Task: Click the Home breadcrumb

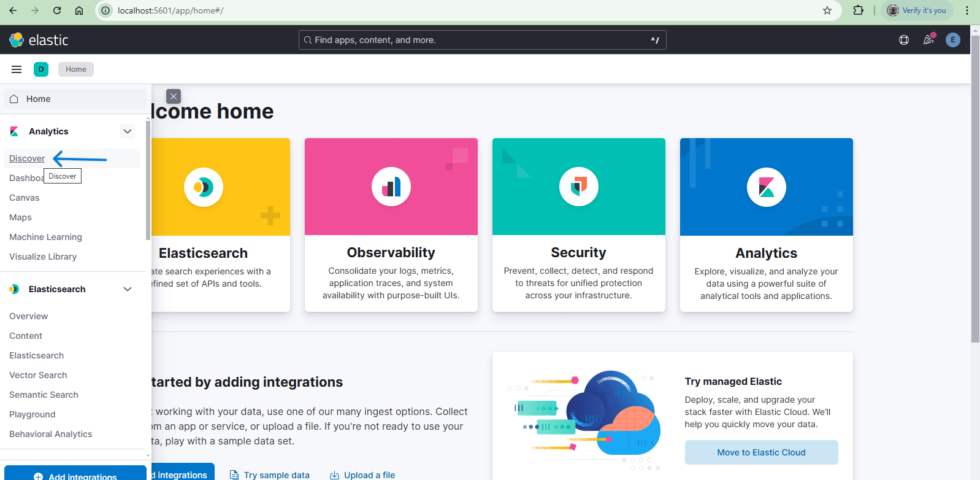Action: 76,69
